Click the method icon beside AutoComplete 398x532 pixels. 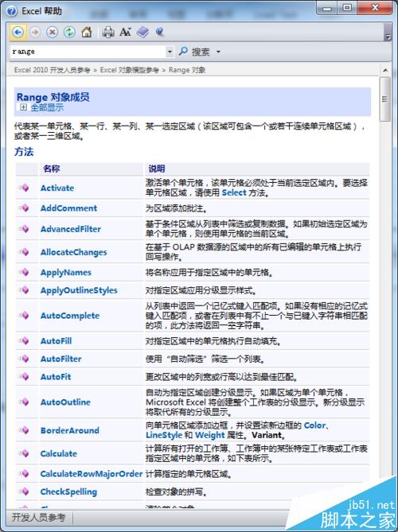pyautogui.click(x=25, y=316)
